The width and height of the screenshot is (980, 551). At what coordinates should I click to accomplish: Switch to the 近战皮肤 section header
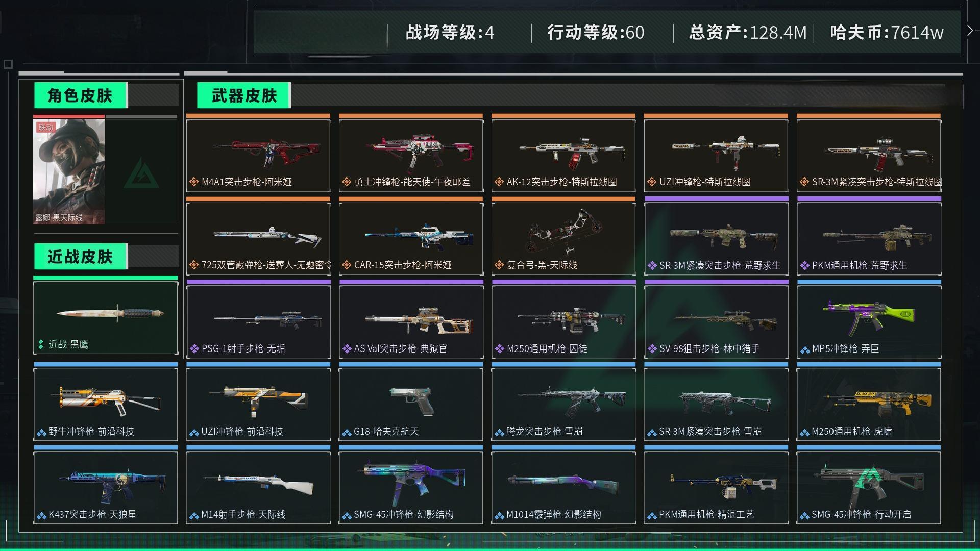click(80, 257)
